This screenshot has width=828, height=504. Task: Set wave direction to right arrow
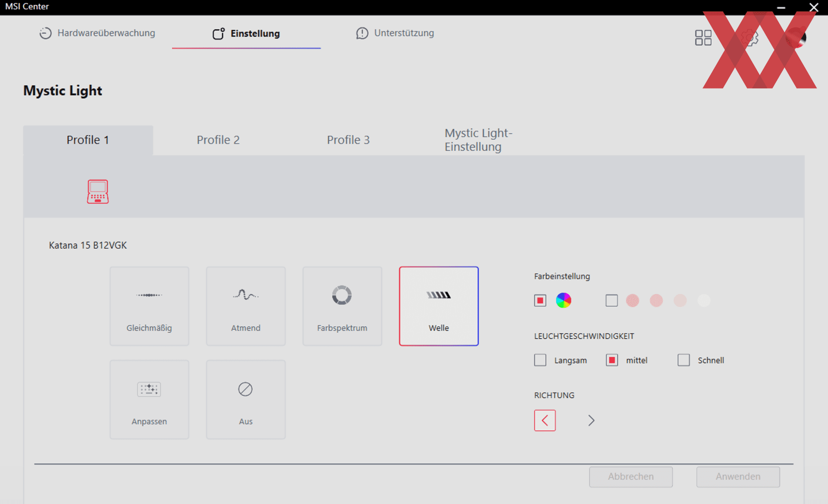[591, 420]
